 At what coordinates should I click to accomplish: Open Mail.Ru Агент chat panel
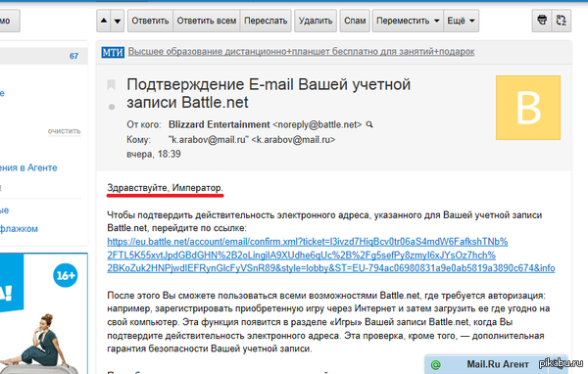[496, 364]
